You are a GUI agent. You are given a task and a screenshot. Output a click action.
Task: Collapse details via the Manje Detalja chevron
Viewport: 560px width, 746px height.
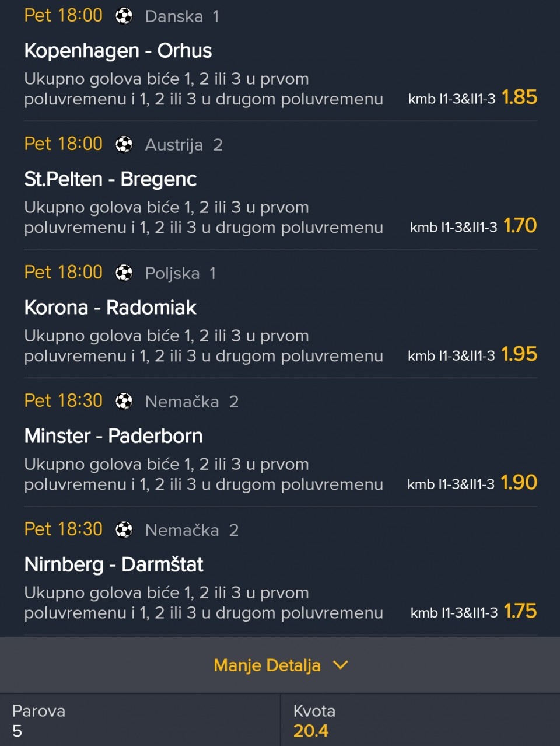click(x=341, y=665)
